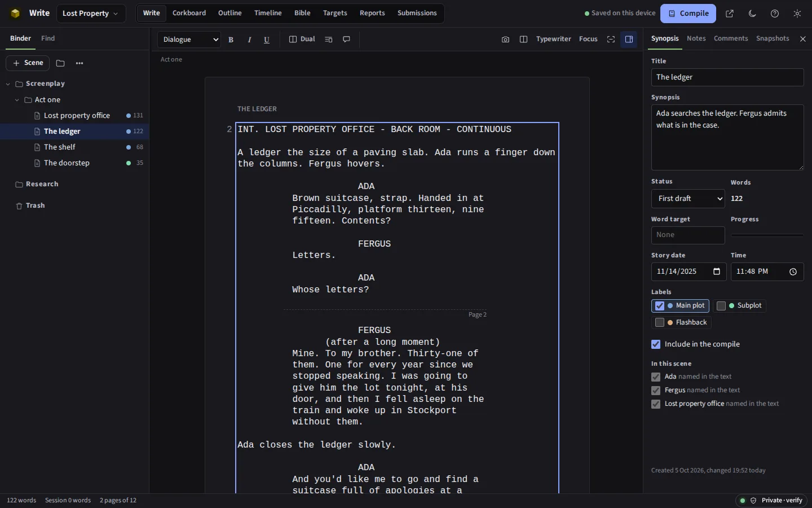Open the time picker clock icon
This screenshot has width=812, height=508.
[793, 271]
